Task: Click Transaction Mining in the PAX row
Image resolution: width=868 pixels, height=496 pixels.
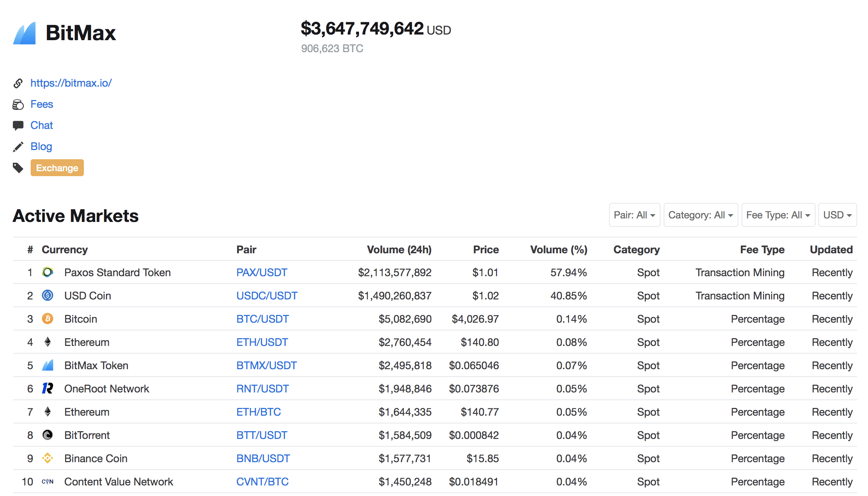Action: pos(740,272)
